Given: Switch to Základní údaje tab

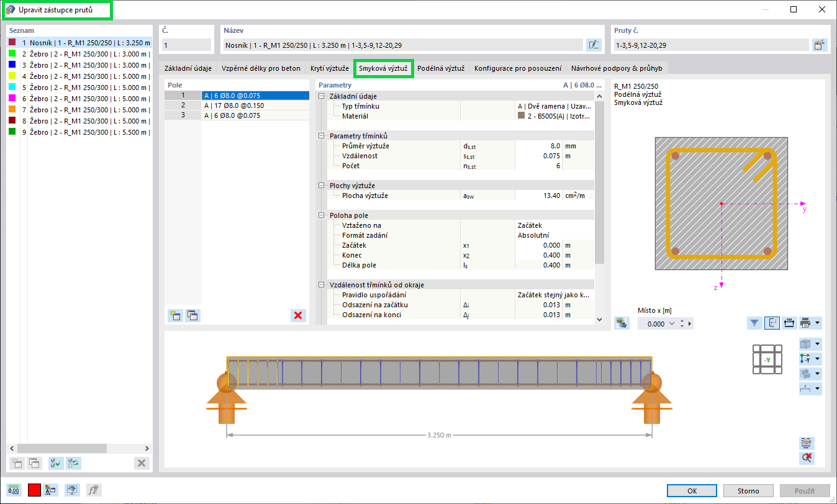Looking at the screenshot, I should tap(188, 68).
